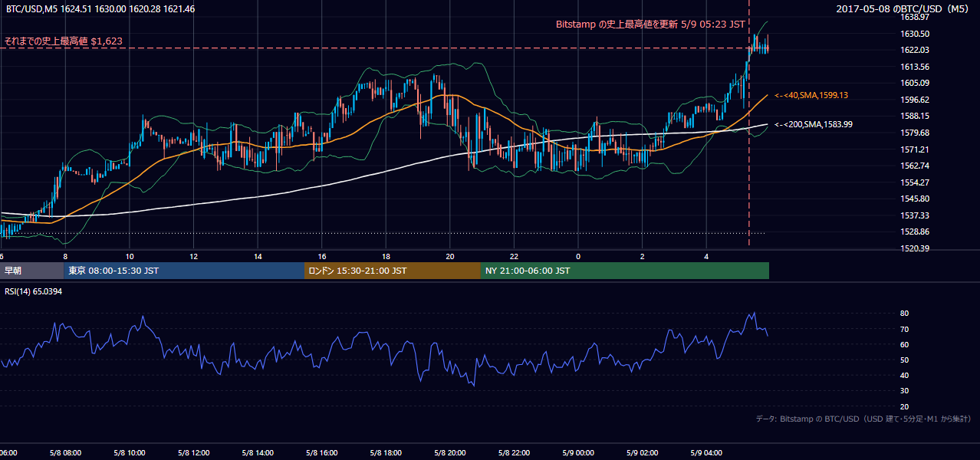
Task: Click the '5/9 02:00' time axis label
Action: [x=642, y=453]
